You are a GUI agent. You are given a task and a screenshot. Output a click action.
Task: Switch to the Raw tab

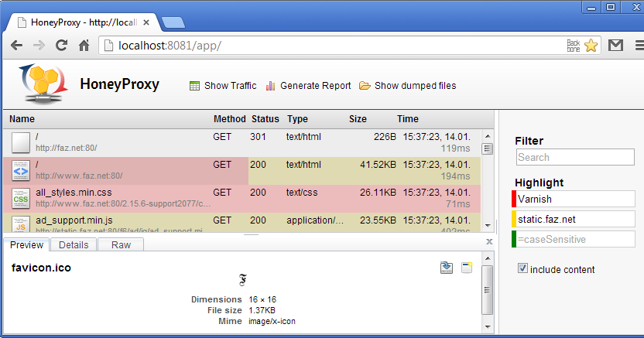[x=121, y=245]
